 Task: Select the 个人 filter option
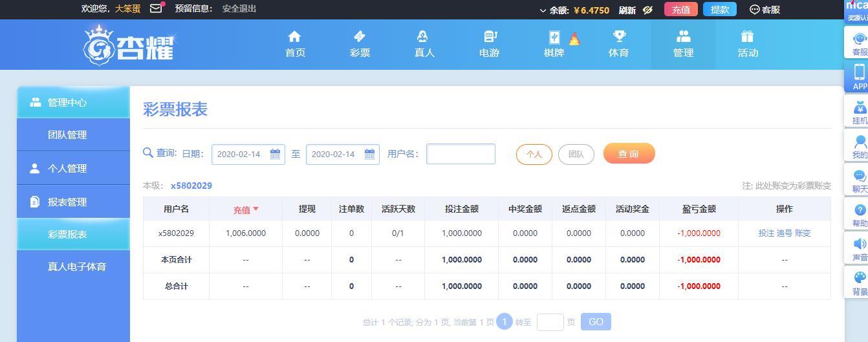534,154
